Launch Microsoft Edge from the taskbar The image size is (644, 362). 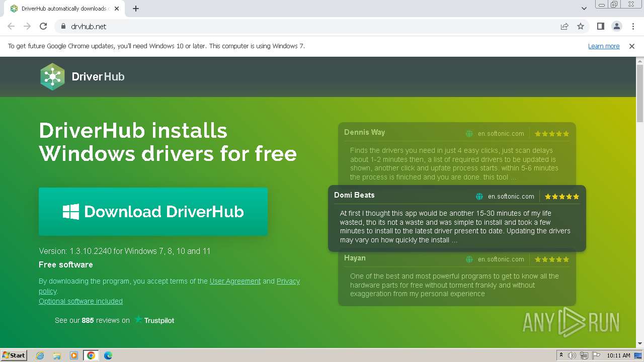(108, 355)
